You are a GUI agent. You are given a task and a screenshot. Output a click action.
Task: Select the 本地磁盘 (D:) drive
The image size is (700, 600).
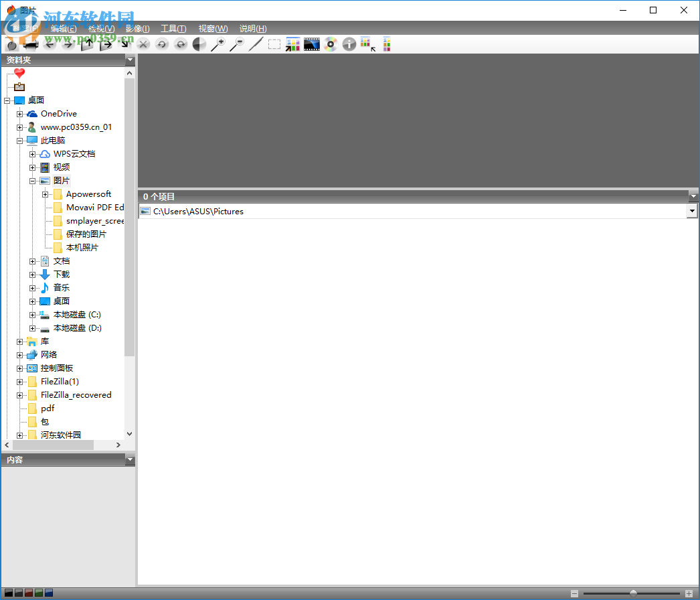click(77, 328)
